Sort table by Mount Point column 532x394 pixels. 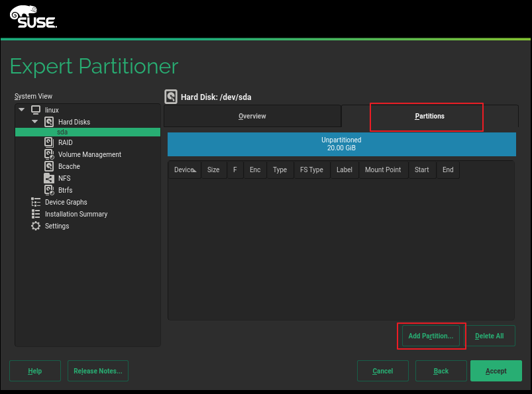click(x=384, y=170)
